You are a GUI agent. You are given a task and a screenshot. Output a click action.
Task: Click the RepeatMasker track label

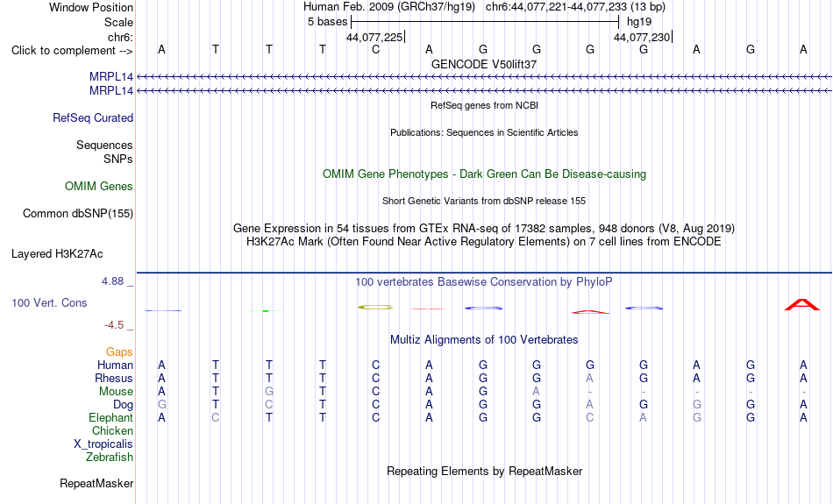pos(96,483)
